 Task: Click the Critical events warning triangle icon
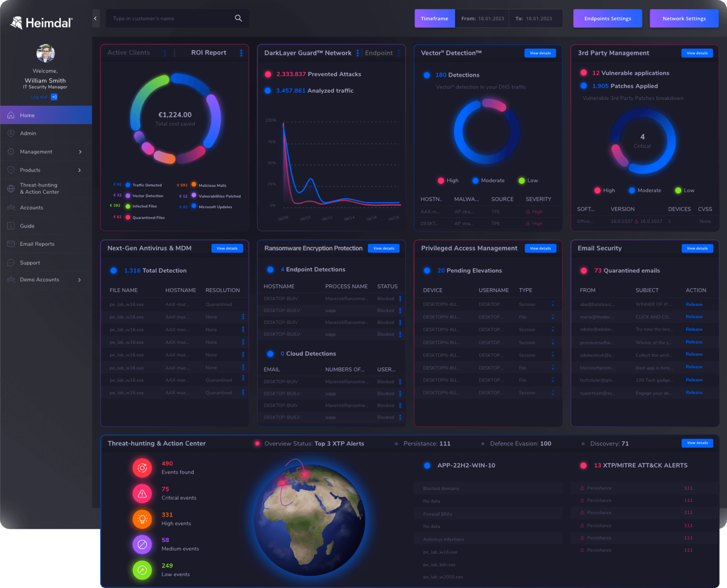142,493
